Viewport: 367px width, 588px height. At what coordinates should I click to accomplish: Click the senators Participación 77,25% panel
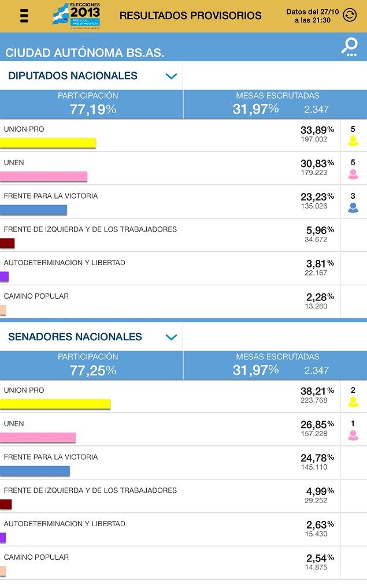tap(91, 366)
